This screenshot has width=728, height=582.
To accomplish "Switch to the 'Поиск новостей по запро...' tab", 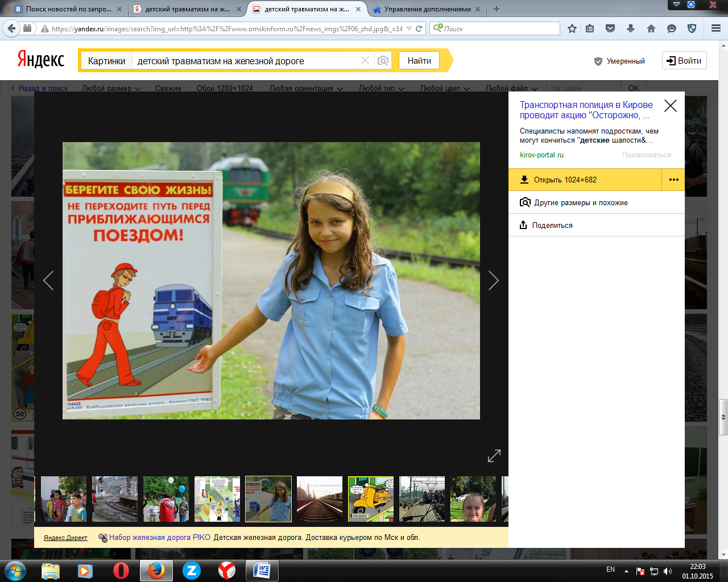I will [68, 9].
